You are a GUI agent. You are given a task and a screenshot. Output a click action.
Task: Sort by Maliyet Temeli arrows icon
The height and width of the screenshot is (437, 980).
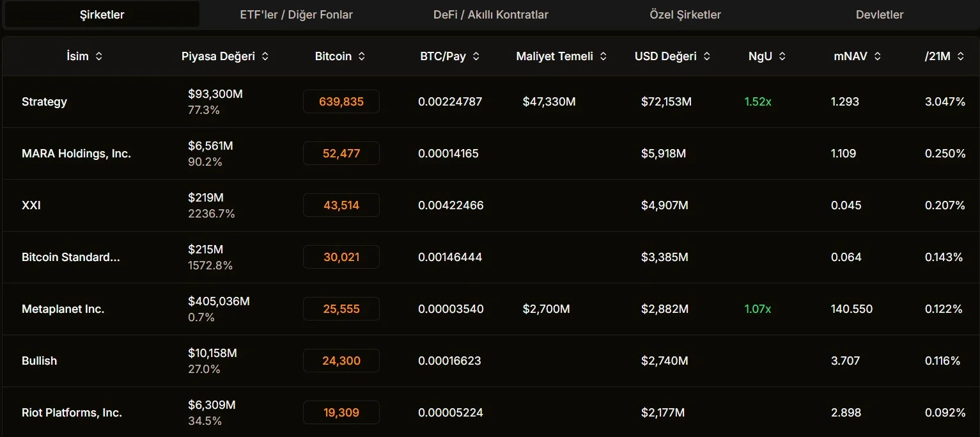603,56
